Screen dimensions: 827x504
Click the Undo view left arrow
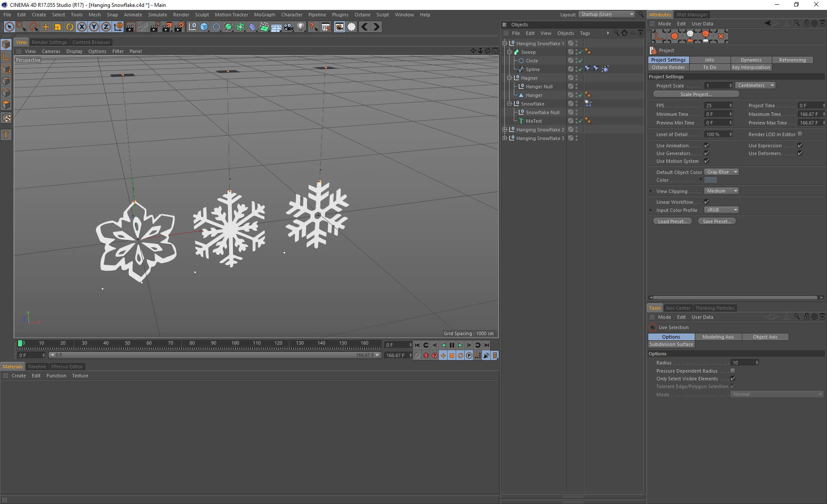(364, 27)
